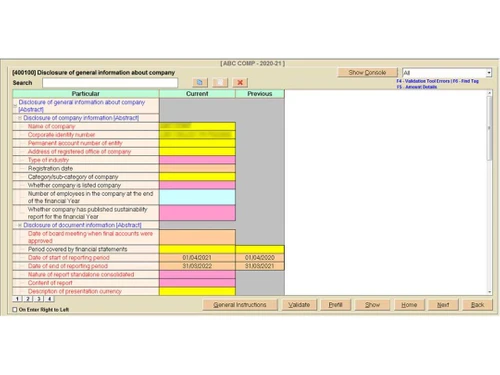The width and height of the screenshot is (500, 375).
Task: Select current cell for 'Address of registered office'
Action: click(x=197, y=152)
